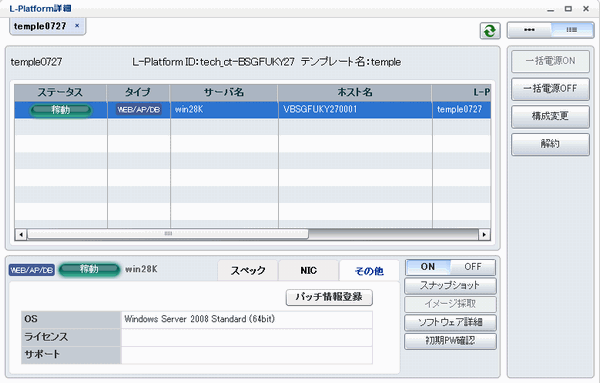The image size is (600, 383).
Task: Click the 構成変更 button
Action: pyautogui.click(x=550, y=116)
